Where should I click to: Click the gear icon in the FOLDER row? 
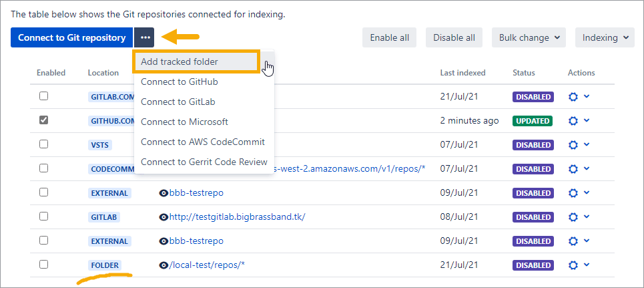pos(572,265)
